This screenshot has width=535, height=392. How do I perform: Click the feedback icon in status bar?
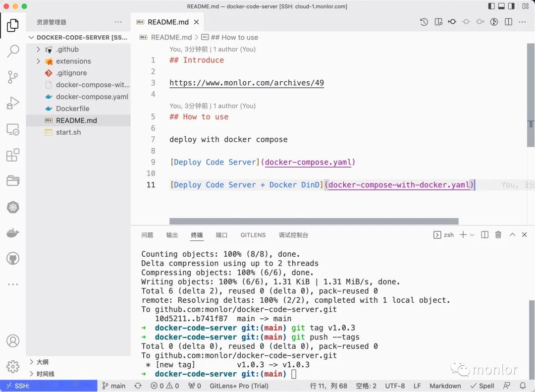(x=507, y=386)
